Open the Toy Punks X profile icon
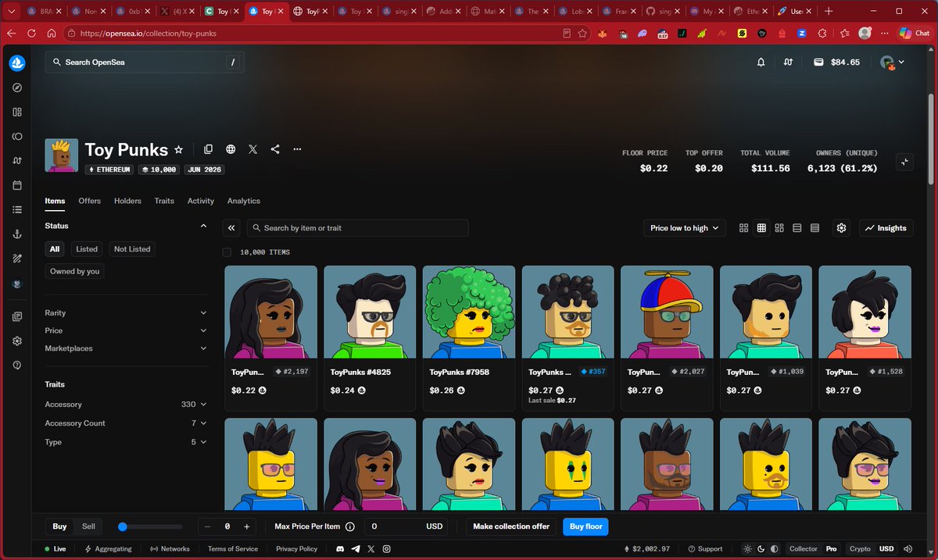This screenshot has width=938, height=560. (252, 149)
